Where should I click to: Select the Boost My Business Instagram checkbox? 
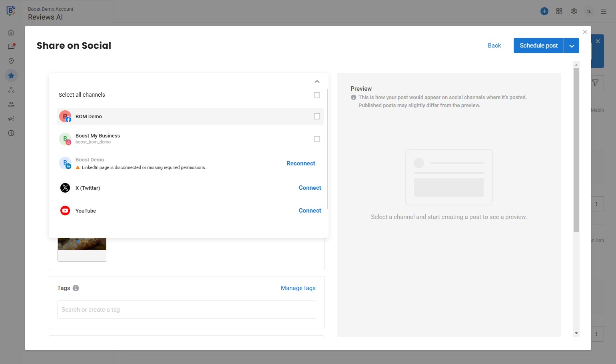[317, 139]
